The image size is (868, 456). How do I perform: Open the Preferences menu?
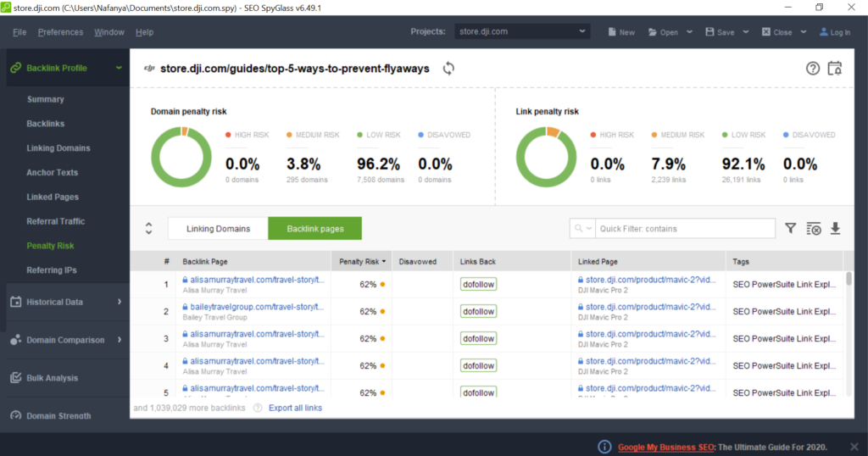(60, 32)
